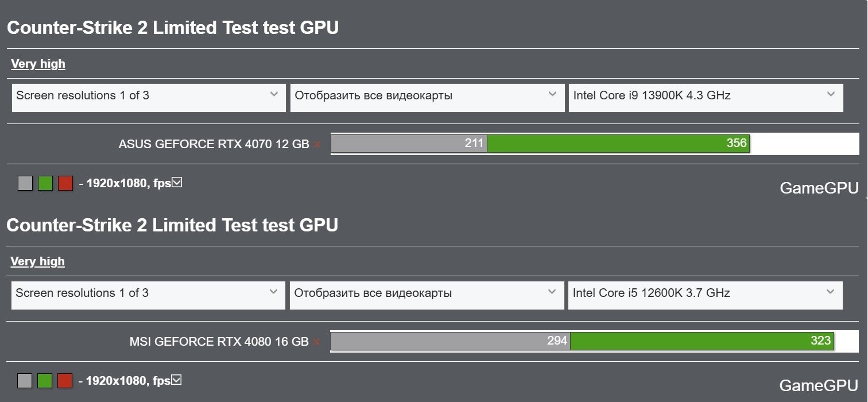Click green legend swatch in top chart
868x402 pixels.
45,183
